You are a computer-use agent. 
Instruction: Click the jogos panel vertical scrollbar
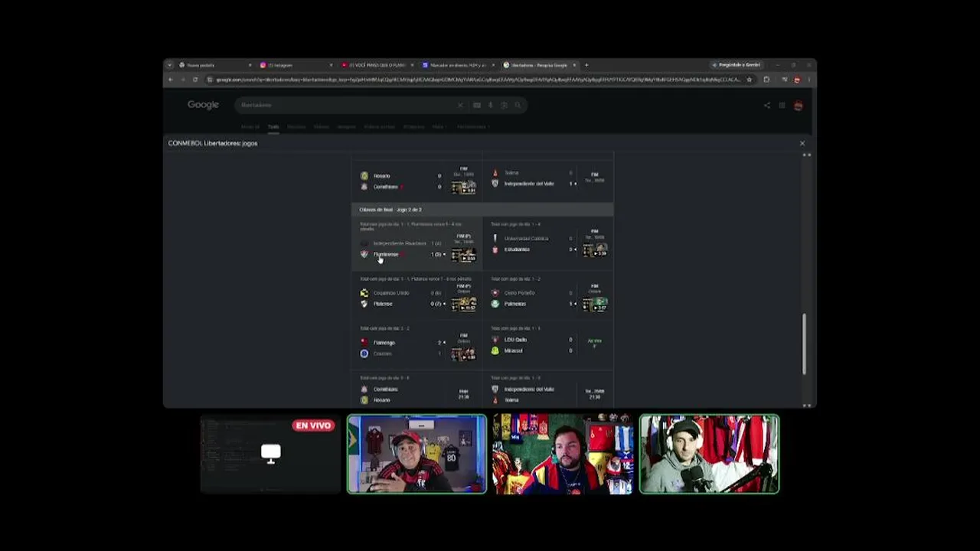click(805, 344)
